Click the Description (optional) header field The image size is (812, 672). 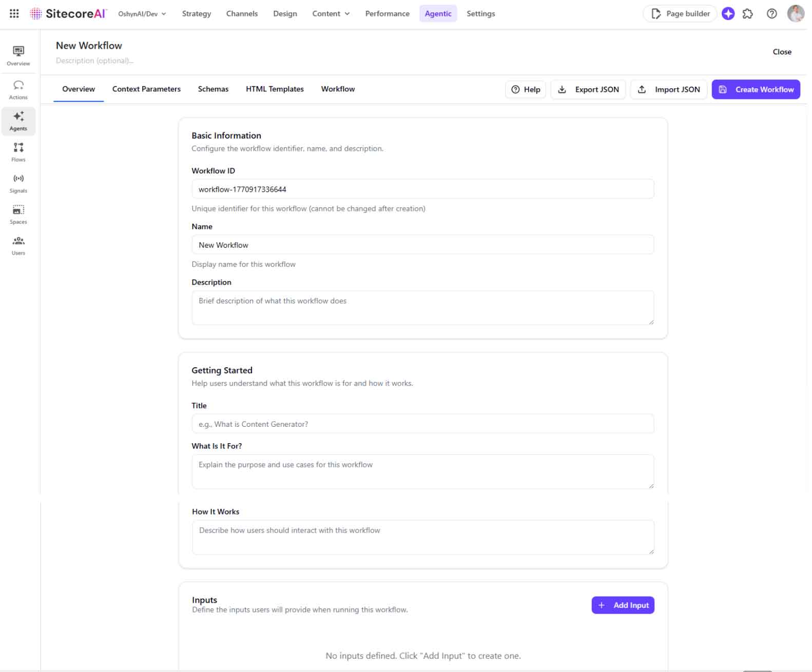pyautogui.click(x=94, y=61)
